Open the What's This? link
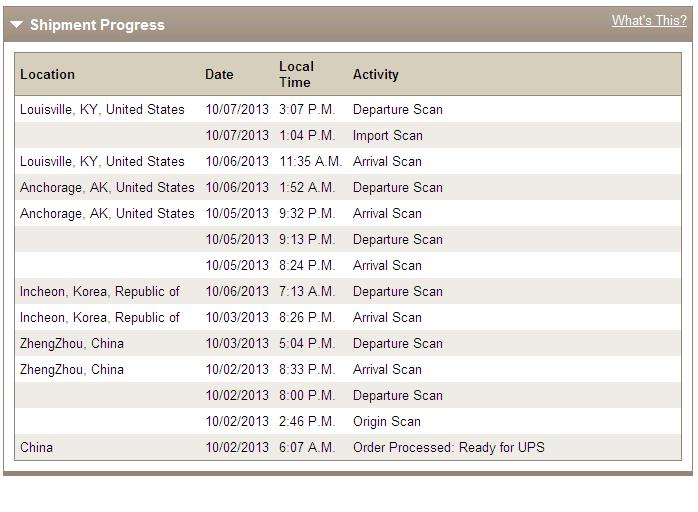The width and height of the screenshot is (698, 512). tap(649, 20)
